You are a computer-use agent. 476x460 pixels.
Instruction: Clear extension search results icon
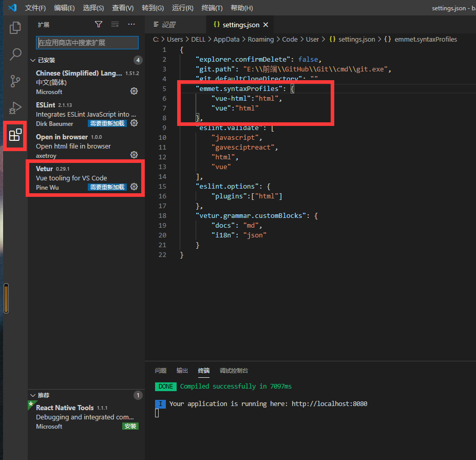pos(115,24)
